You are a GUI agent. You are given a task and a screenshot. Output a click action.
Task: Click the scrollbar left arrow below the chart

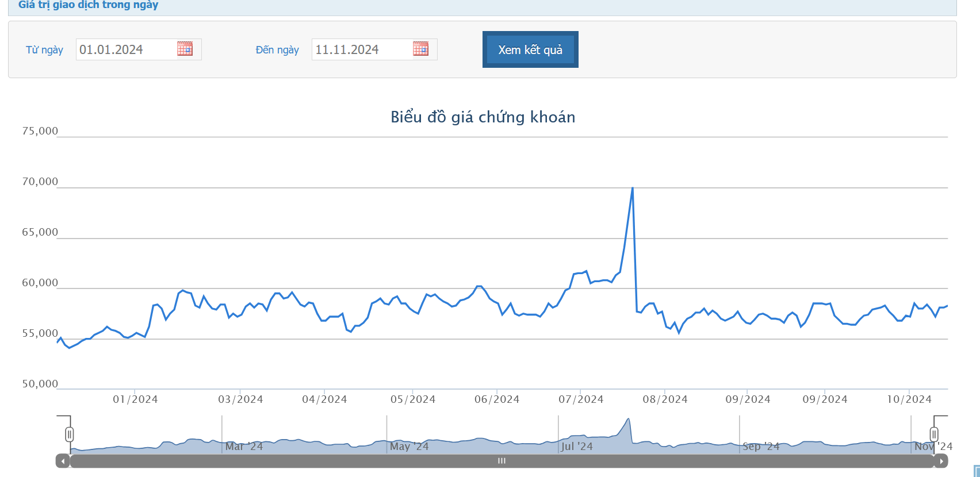63,461
